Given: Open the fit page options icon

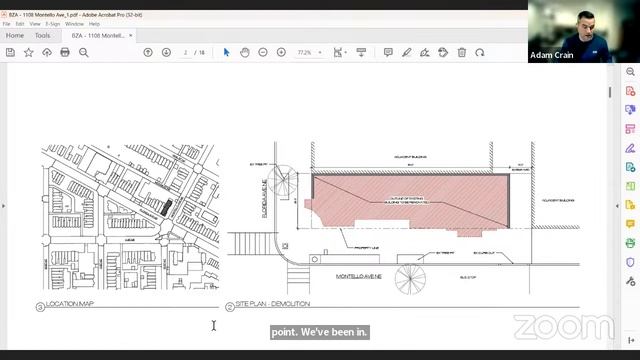Looking at the screenshot, I should click(x=340, y=52).
